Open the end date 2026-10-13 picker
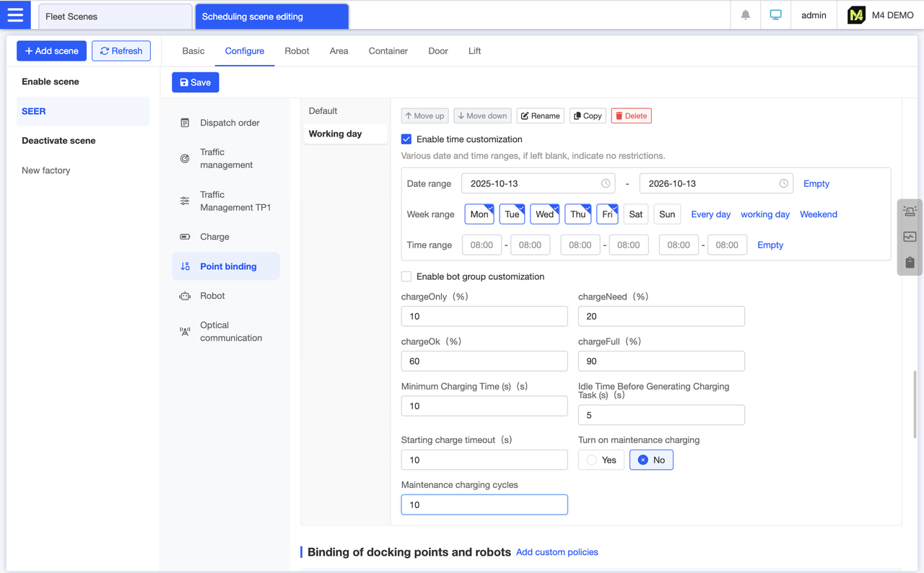Screen dimensions: 924x573 pos(716,183)
